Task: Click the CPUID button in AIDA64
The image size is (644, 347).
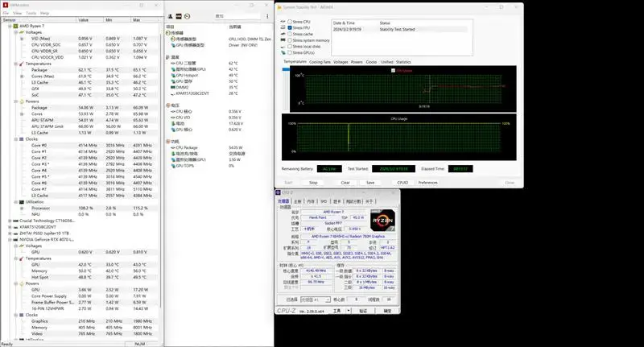Action: pyautogui.click(x=402, y=182)
